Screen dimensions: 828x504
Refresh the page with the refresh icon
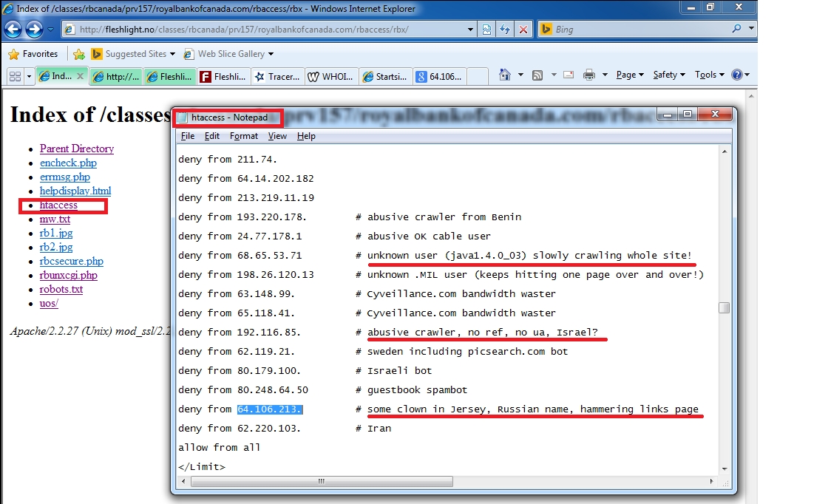[506, 30]
